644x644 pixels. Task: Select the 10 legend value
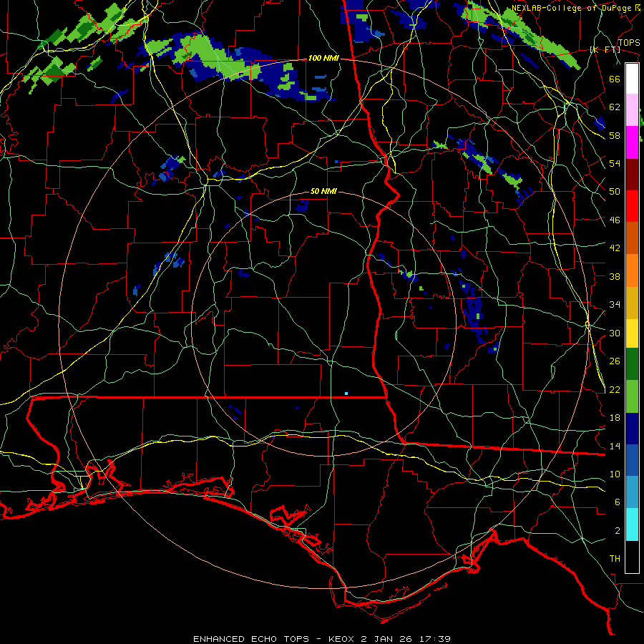click(615, 474)
